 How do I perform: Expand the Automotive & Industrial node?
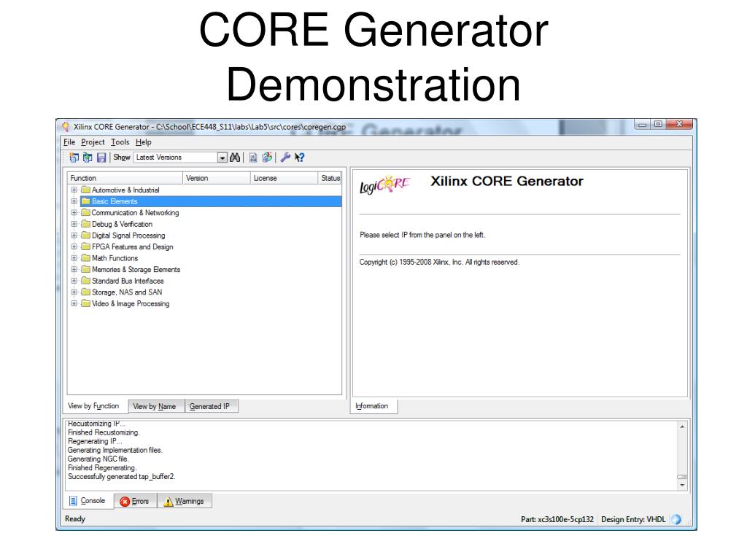[x=74, y=190]
